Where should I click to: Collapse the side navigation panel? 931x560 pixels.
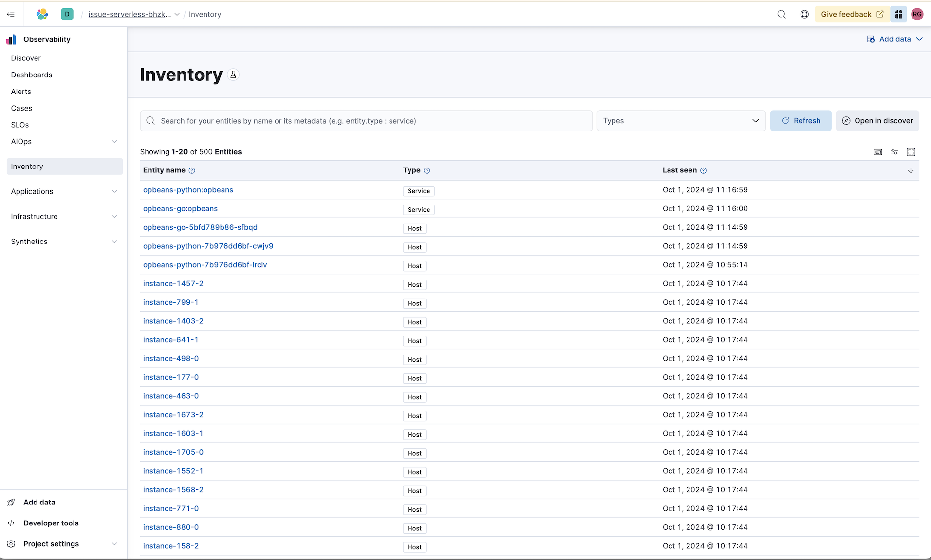click(x=11, y=14)
